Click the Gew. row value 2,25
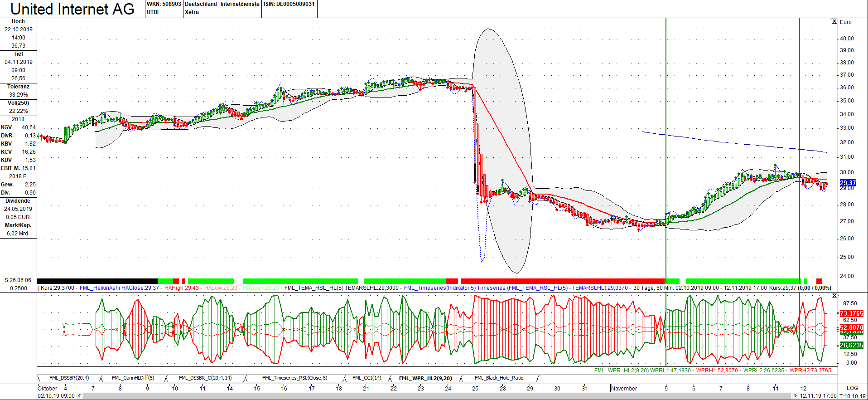 30,185
